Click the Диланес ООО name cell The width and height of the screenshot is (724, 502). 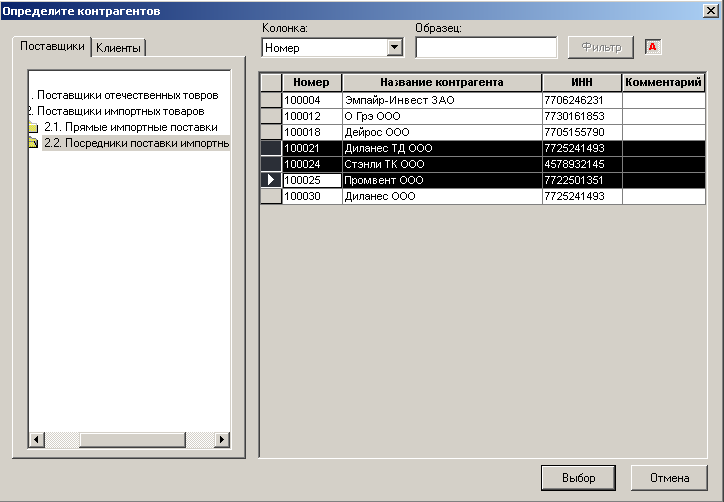point(442,196)
